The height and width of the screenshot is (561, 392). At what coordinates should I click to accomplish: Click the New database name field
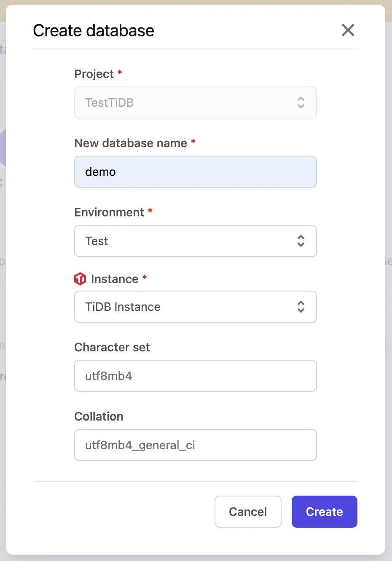[x=196, y=172]
